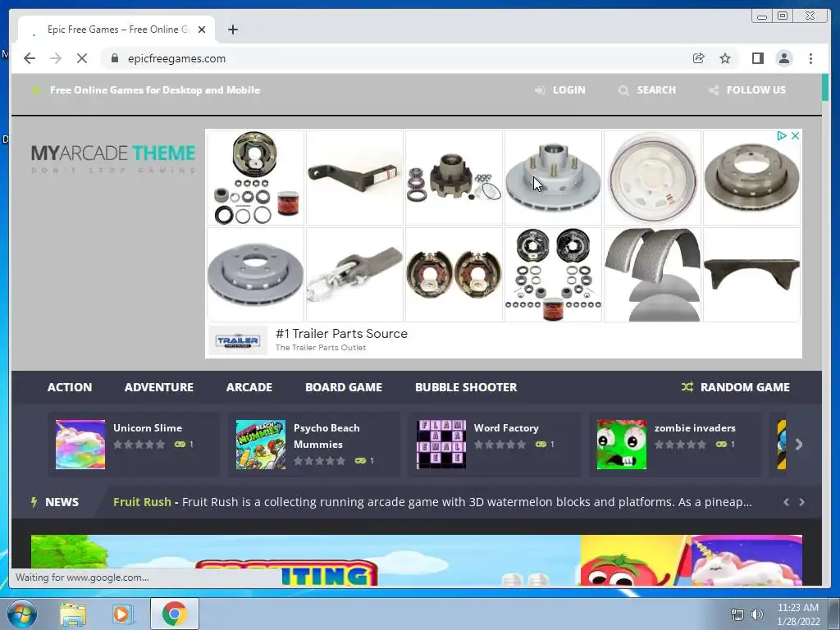Close the ad with the X icon
The width and height of the screenshot is (840, 630).
[796, 135]
